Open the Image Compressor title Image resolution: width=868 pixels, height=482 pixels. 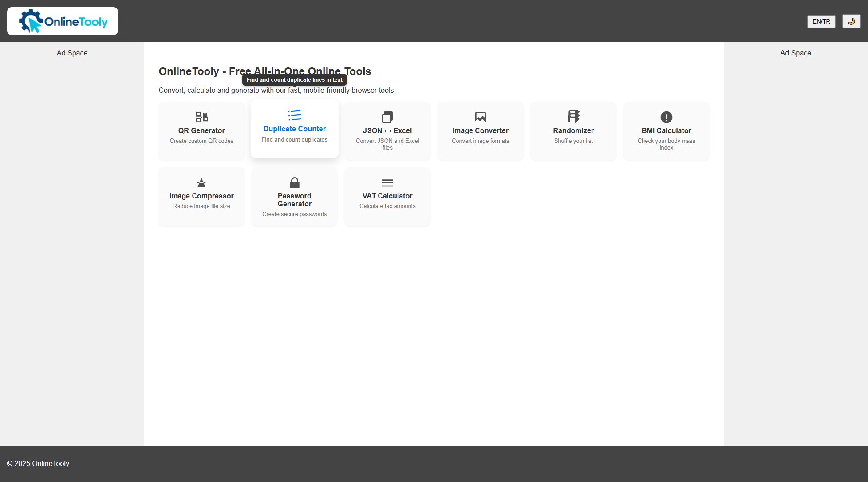(x=201, y=196)
